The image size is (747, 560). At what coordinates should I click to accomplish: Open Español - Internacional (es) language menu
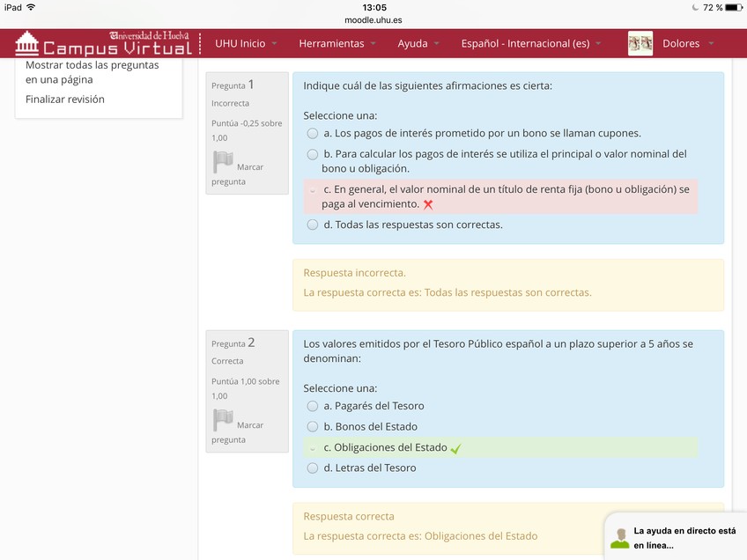click(x=525, y=43)
